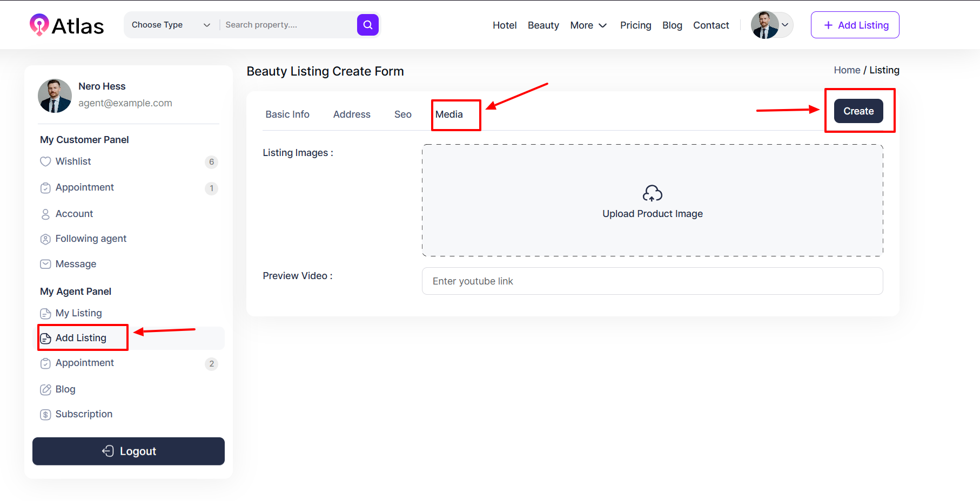Click the Subscription dollar icon in sidebar

(45, 415)
